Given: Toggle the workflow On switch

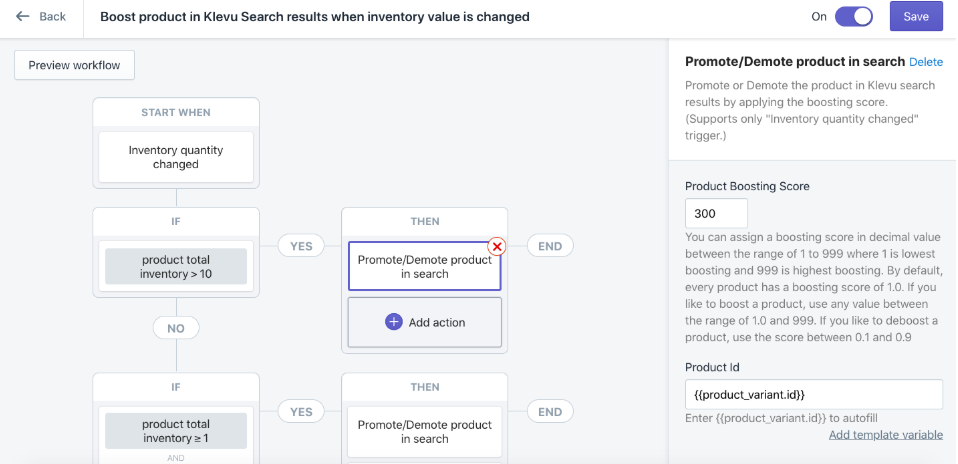Looking at the screenshot, I should (x=854, y=17).
